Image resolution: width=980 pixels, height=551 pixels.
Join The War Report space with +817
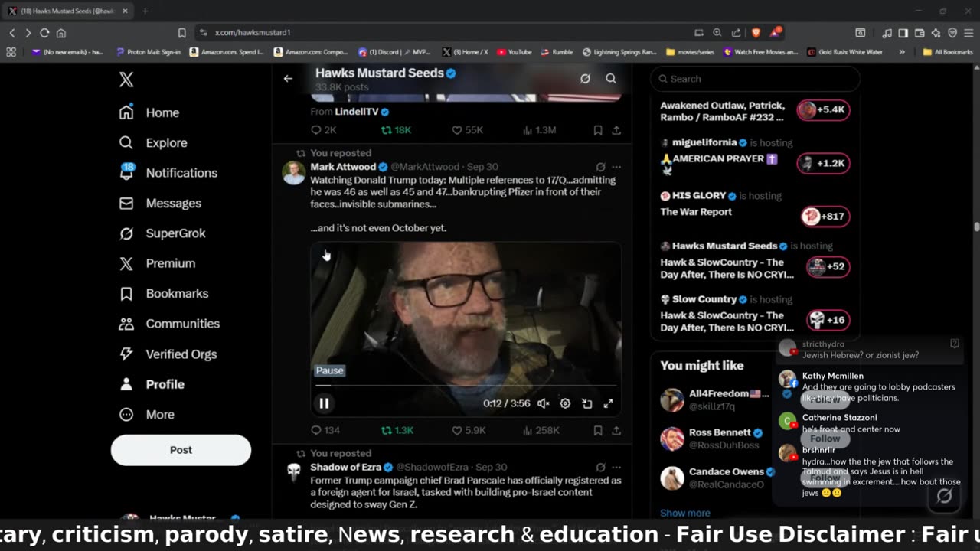coord(825,217)
